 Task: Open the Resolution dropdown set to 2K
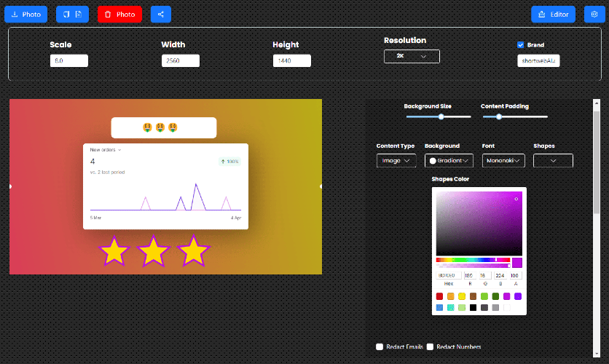click(412, 56)
